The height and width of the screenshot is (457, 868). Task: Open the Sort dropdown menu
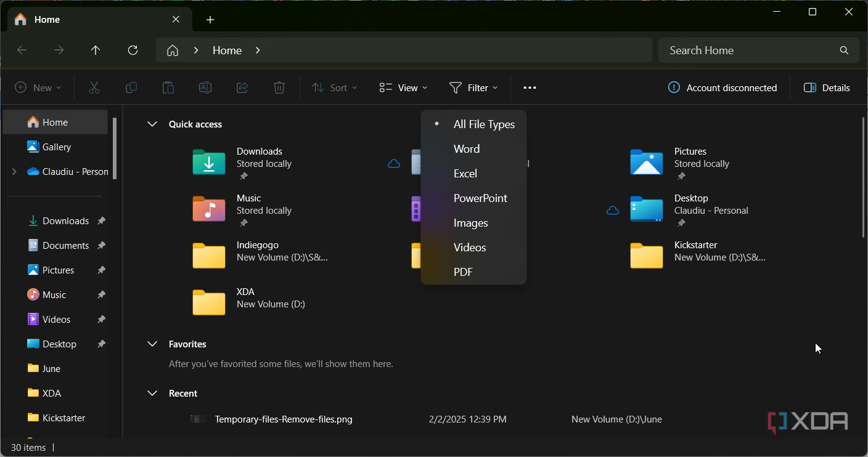pos(334,87)
